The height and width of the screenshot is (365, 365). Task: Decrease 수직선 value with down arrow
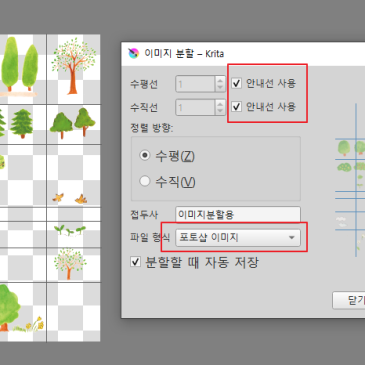click(220, 111)
